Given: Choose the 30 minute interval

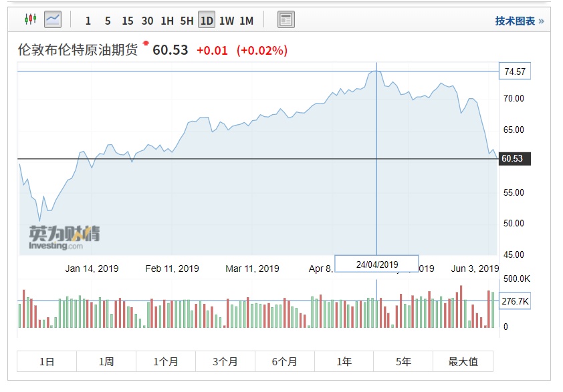Looking at the screenshot, I should (x=147, y=21).
